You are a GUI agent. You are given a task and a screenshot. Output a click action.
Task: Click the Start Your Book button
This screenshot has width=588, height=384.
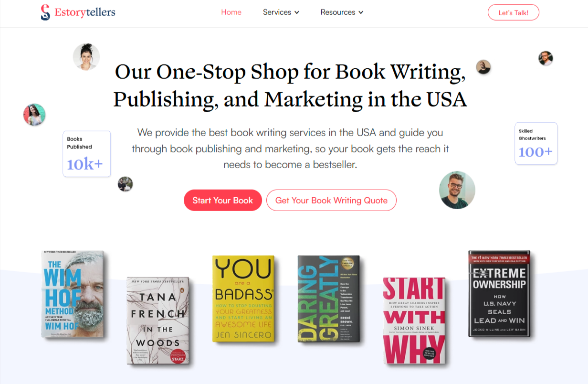223,200
